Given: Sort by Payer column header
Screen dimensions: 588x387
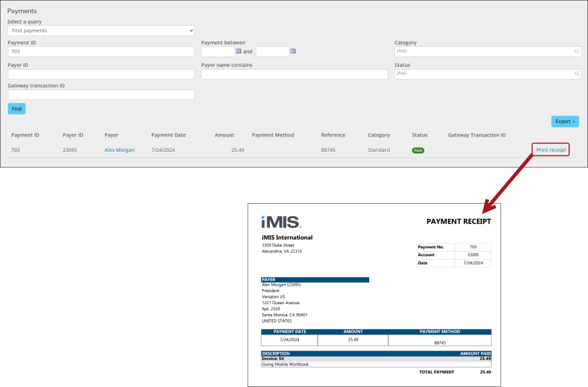Looking at the screenshot, I should [112, 135].
